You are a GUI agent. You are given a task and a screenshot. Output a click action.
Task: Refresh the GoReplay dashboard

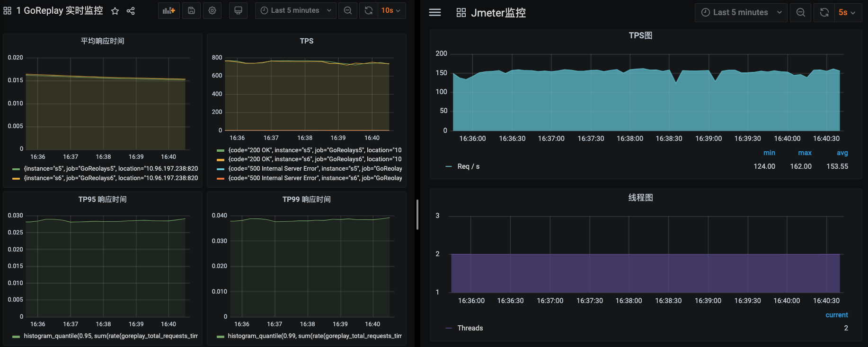coord(369,10)
